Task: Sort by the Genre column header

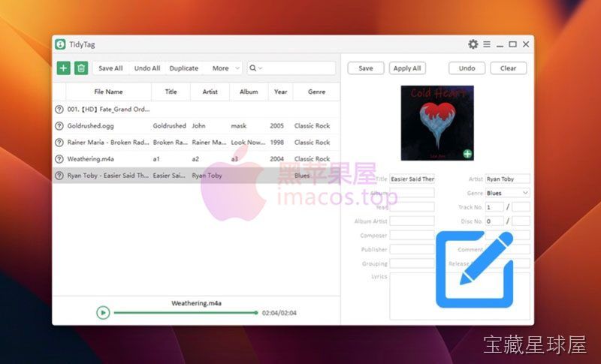Action: [316, 92]
